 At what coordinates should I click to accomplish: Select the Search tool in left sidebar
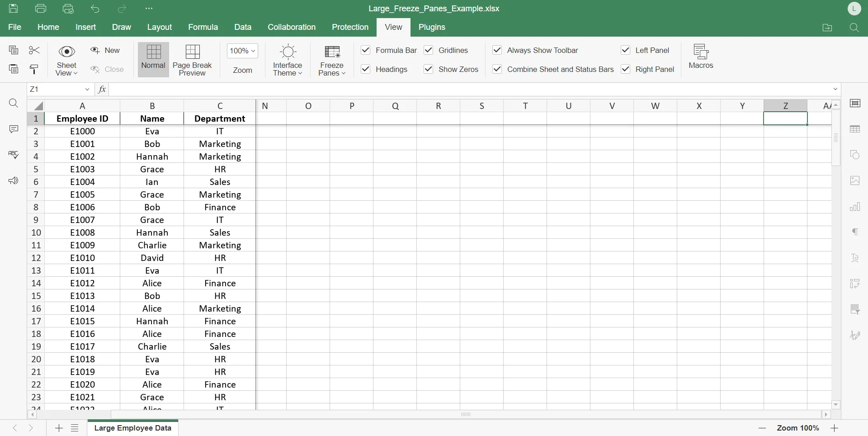pyautogui.click(x=14, y=104)
